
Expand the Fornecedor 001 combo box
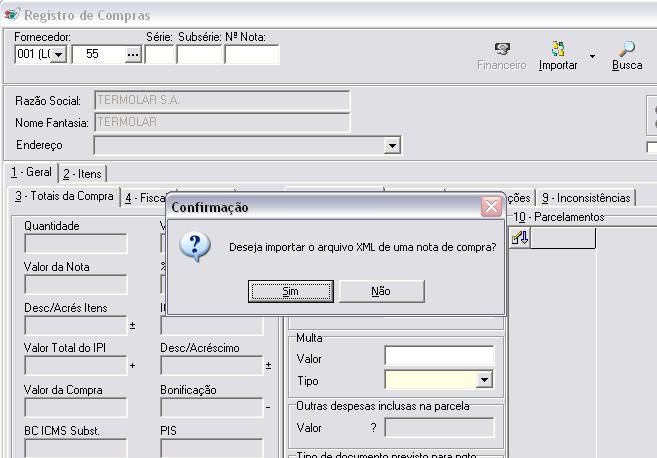59,54
